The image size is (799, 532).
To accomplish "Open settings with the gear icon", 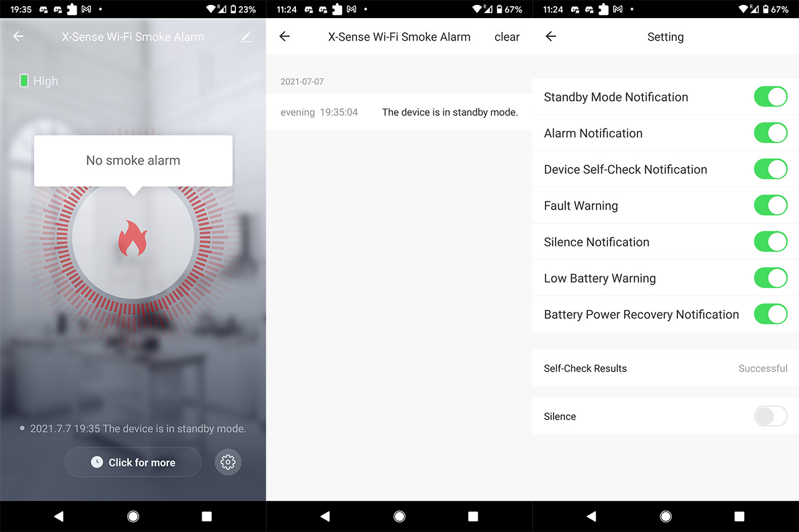I will tap(228, 462).
